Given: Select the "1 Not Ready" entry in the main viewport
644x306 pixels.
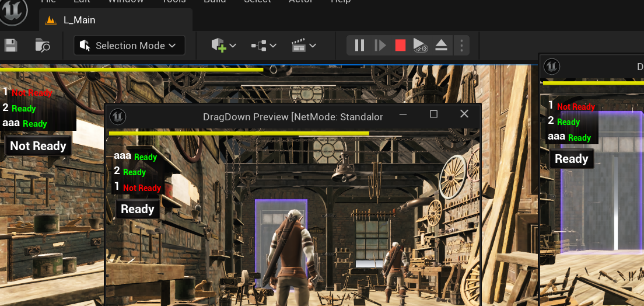Looking at the screenshot, I should pyautogui.click(x=27, y=92).
